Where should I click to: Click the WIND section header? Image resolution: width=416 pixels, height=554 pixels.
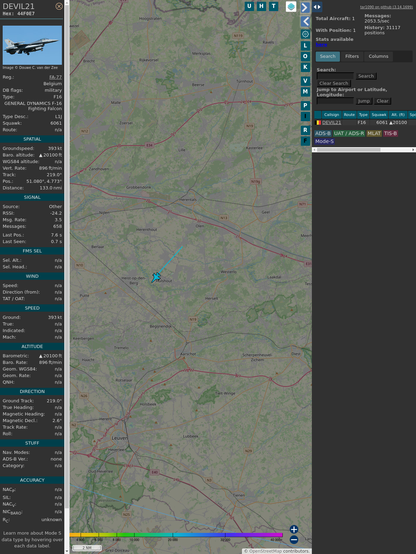[32, 276]
